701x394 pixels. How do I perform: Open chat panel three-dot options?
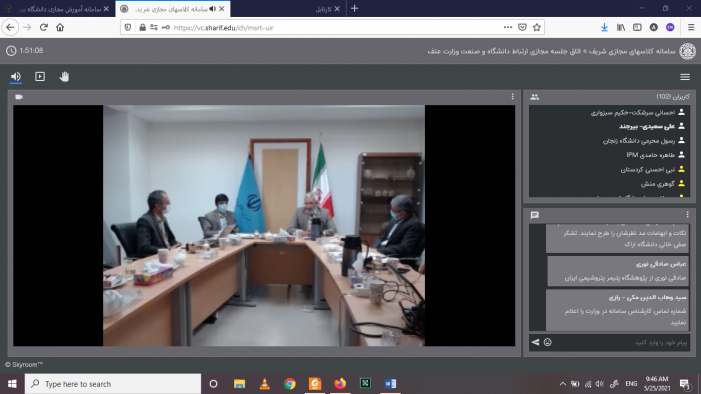click(688, 215)
